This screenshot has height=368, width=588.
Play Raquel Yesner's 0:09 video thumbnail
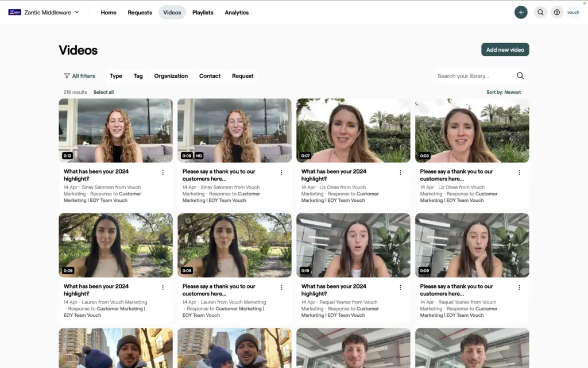tap(472, 246)
